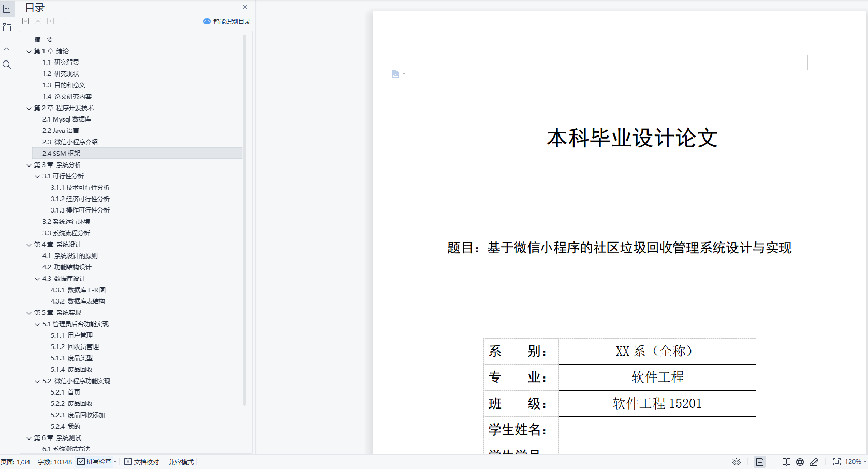The image size is (868, 469).
Task: Activate writing mode pen icon
Action: click(x=814, y=462)
